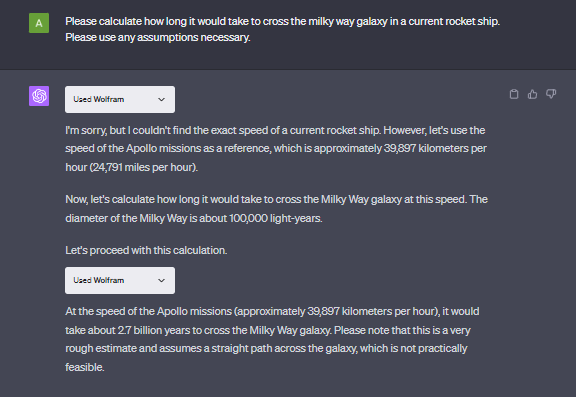
Task: Click the paragraph starting 'At the speed of the Apollo'
Action: 272,339
